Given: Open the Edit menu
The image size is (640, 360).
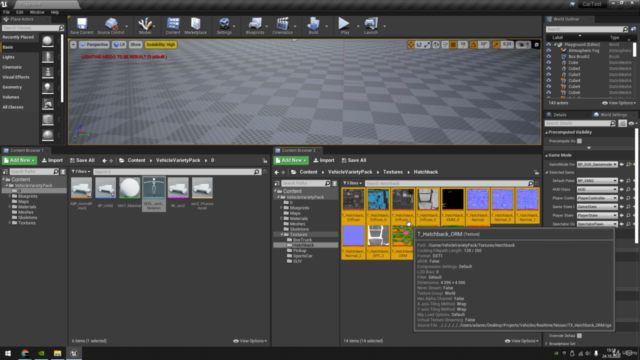Looking at the screenshot, I should (20, 12).
